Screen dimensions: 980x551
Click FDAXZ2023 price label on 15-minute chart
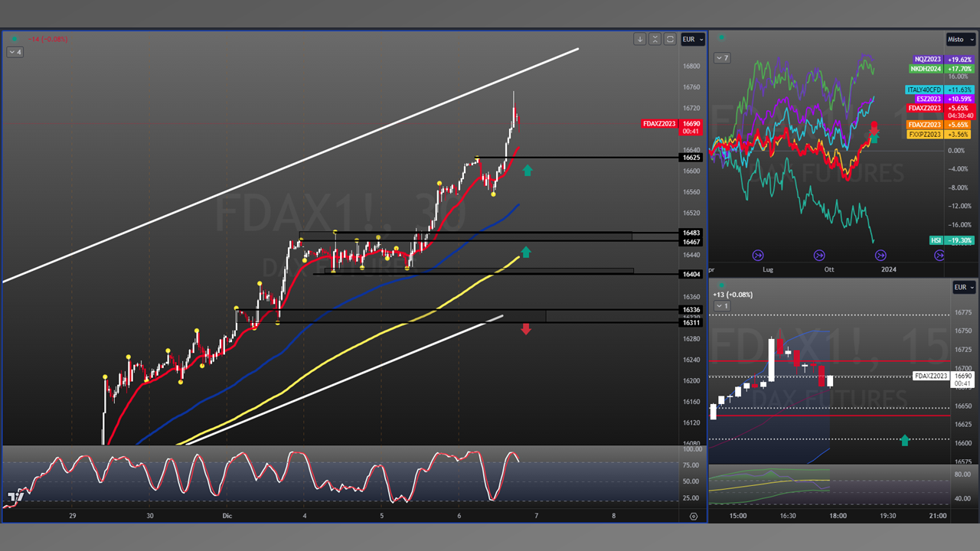931,376
